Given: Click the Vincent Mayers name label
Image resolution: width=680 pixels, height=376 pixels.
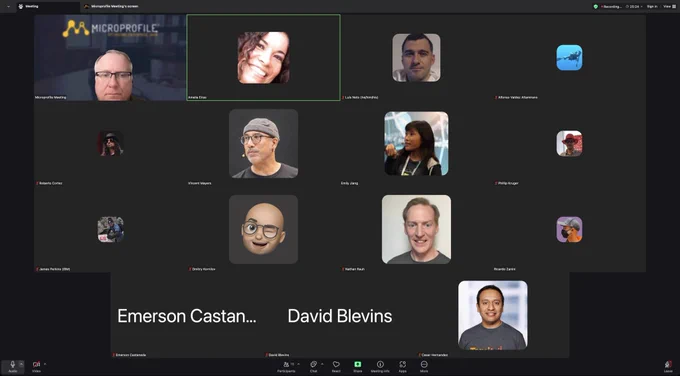Looking at the screenshot, I should tap(199, 183).
